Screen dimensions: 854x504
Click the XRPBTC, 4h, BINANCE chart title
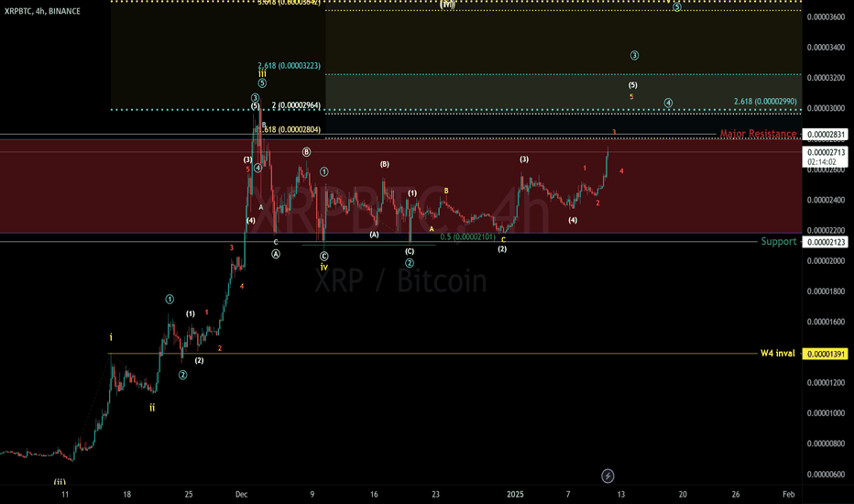42,11
